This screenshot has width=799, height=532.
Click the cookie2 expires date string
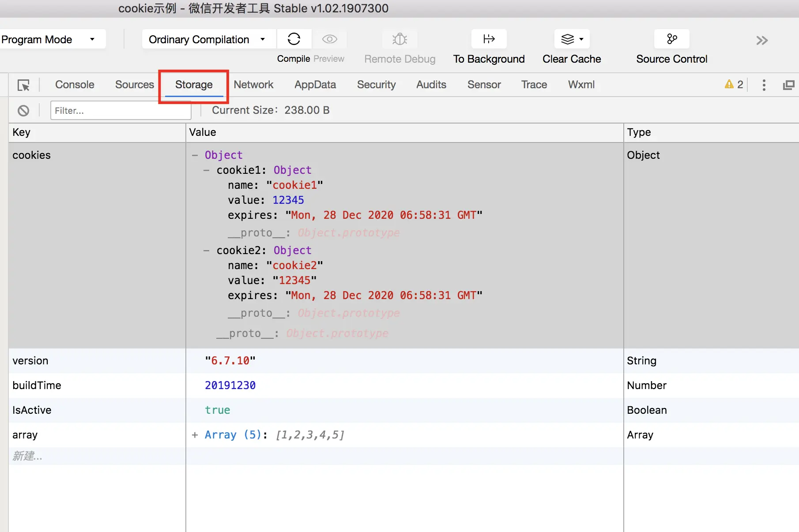pyautogui.click(x=384, y=296)
